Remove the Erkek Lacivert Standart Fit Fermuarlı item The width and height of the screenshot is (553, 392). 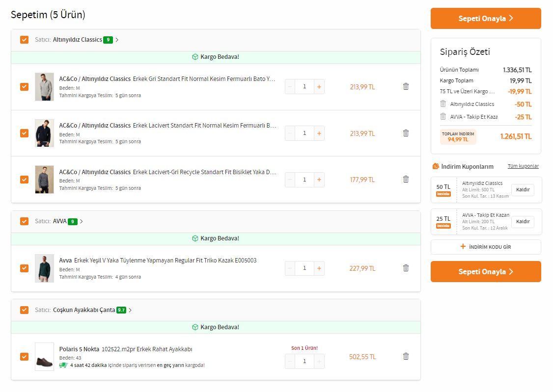[x=406, y=133]
